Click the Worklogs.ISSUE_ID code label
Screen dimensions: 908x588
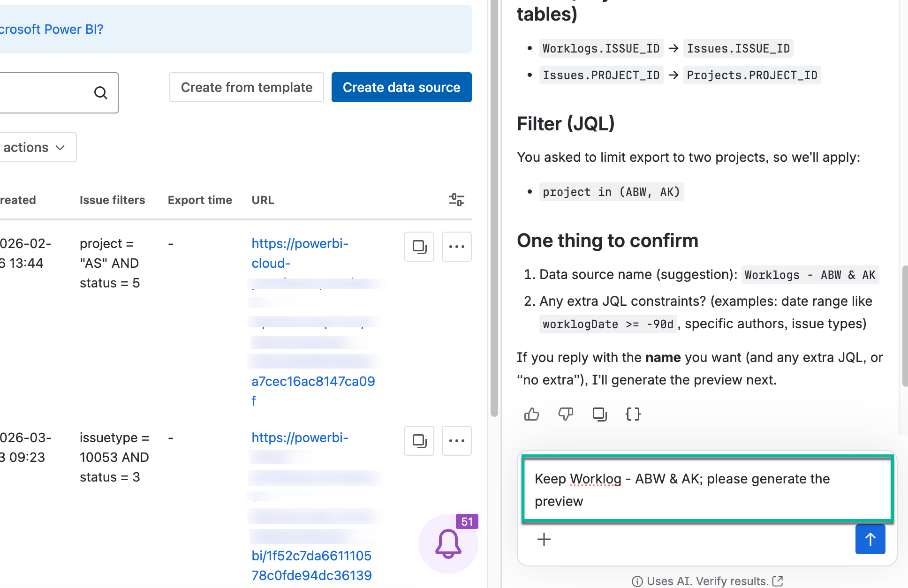tap(601, 48)
